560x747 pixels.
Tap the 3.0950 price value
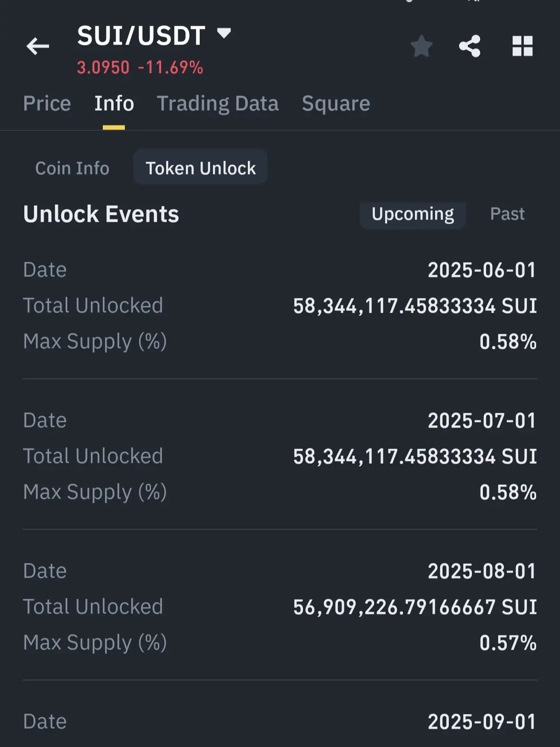click(103, 67)
